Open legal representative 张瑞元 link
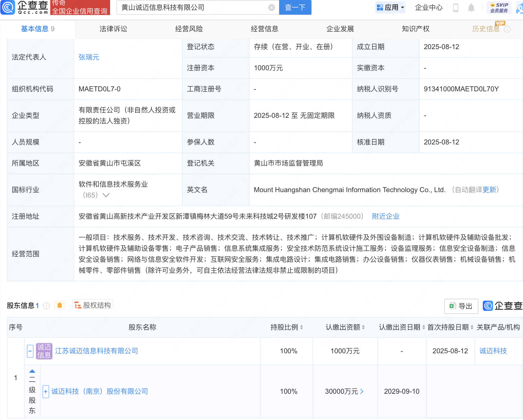This screenshot has width=523, height=420. (89, 57)
